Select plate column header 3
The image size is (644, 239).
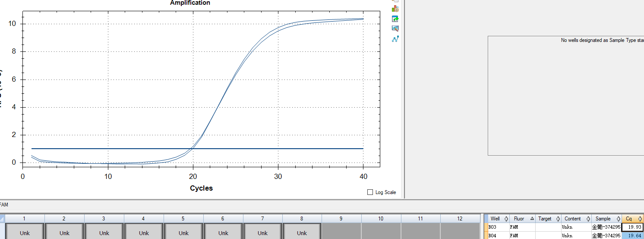(x=104, y=219)
